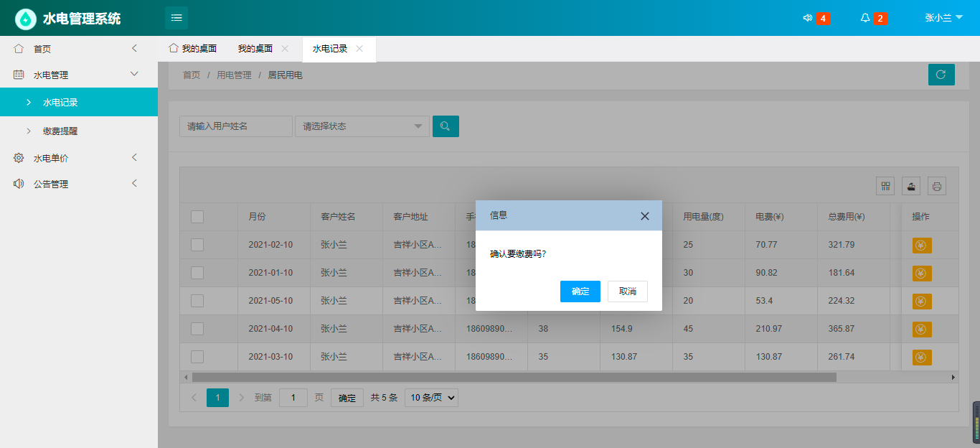Screen dimensions: 980x448
Task: Check the 2021-05-10 row checkbox
Action: click(197, 301)
